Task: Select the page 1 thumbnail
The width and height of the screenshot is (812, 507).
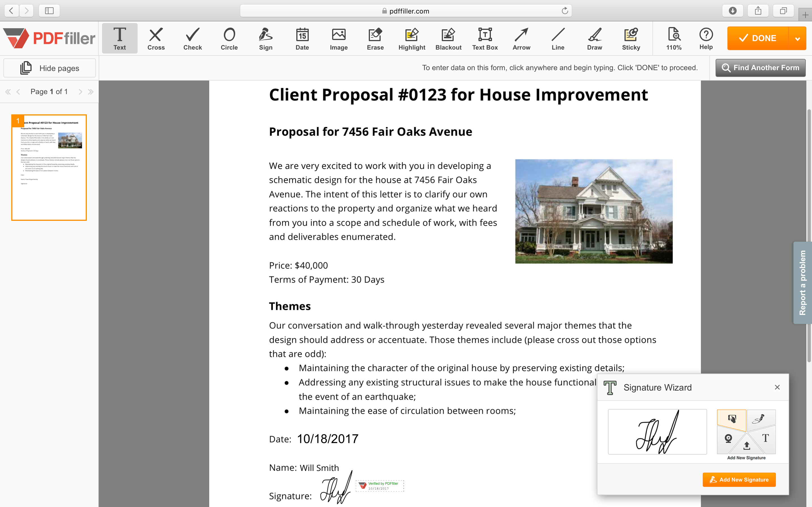Action: tap(49, 168)
